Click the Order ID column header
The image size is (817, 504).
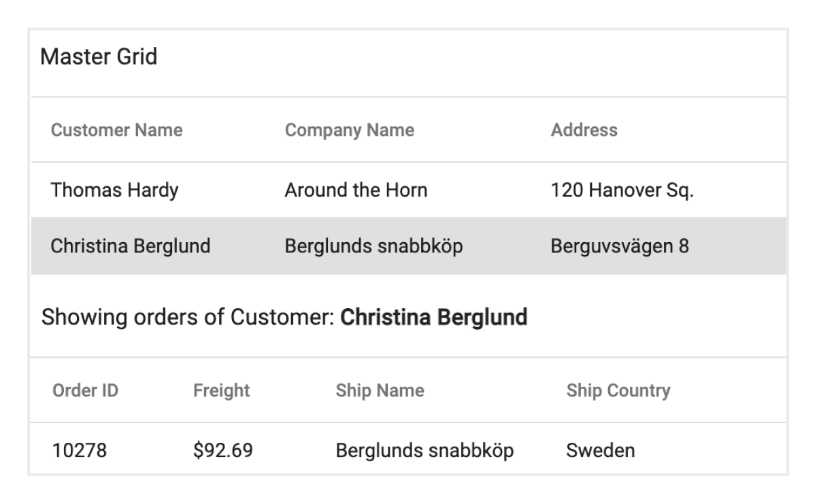pos(85,390)
